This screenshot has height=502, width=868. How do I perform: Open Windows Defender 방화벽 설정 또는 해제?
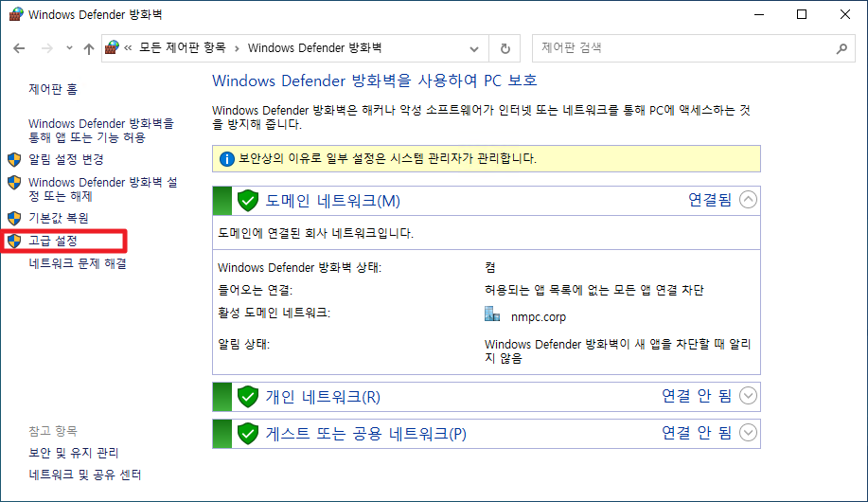click(103, 188)
